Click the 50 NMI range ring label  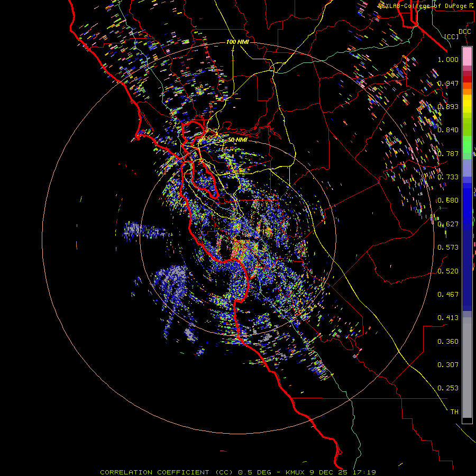237,140
